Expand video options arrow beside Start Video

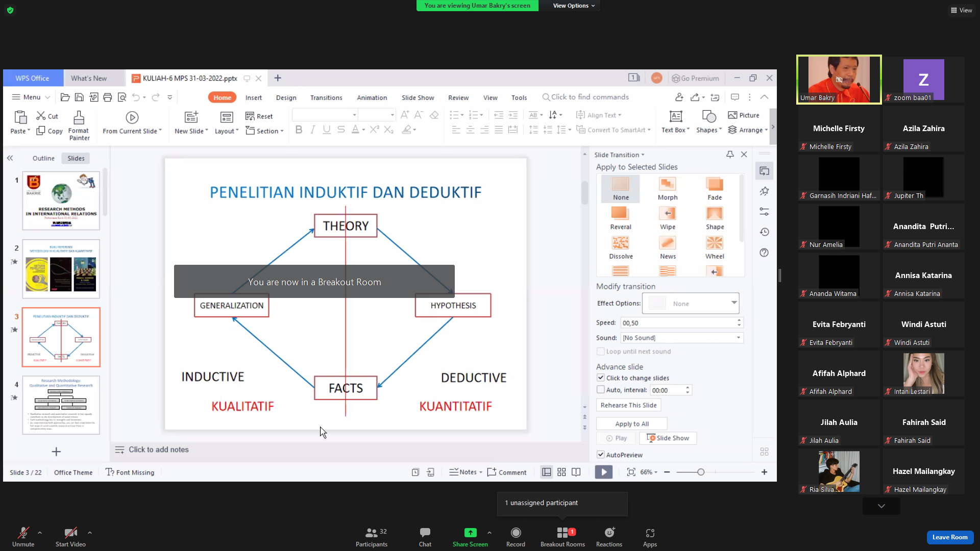tap(90, 533)
